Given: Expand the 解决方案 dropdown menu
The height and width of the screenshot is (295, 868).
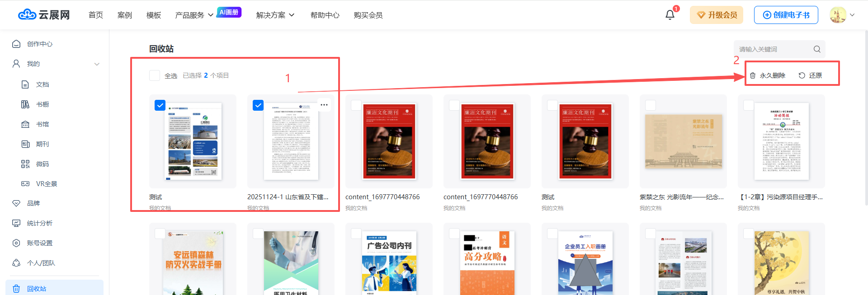Looking at the screenshot, I should [x=275, y=15].
